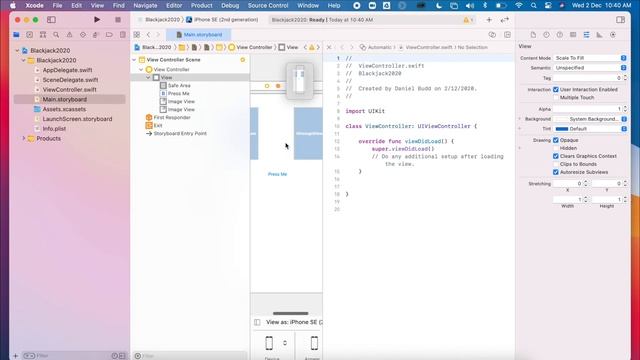Show the Quick Help inspector
This screenshot has height=360, width=640.
pyautogui.click(x=560, y=35)
